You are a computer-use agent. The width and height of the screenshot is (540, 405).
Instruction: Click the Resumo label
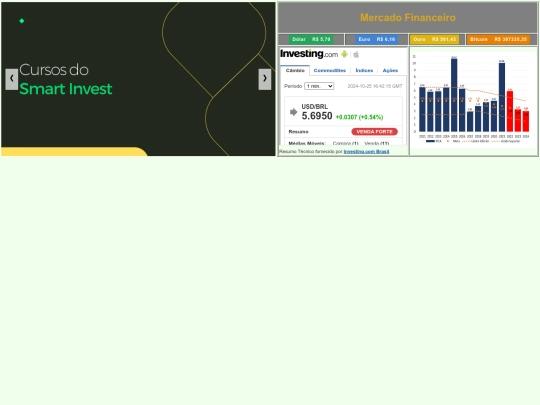tap(298, 132)
